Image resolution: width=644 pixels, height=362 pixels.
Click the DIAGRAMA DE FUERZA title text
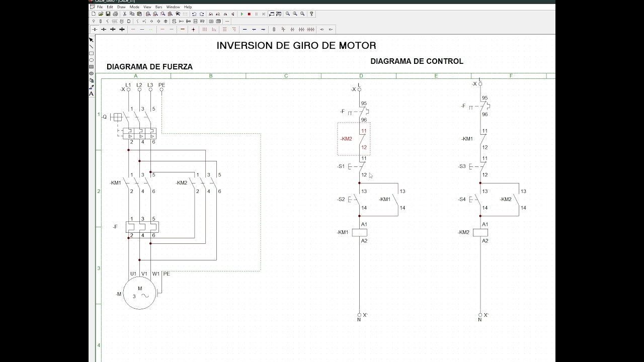[149, 66]
